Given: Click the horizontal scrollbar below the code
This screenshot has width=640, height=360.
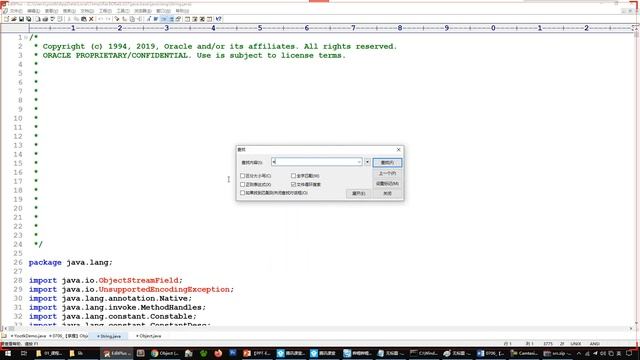Looking at the screenshot, I should (x=318, y=328).
